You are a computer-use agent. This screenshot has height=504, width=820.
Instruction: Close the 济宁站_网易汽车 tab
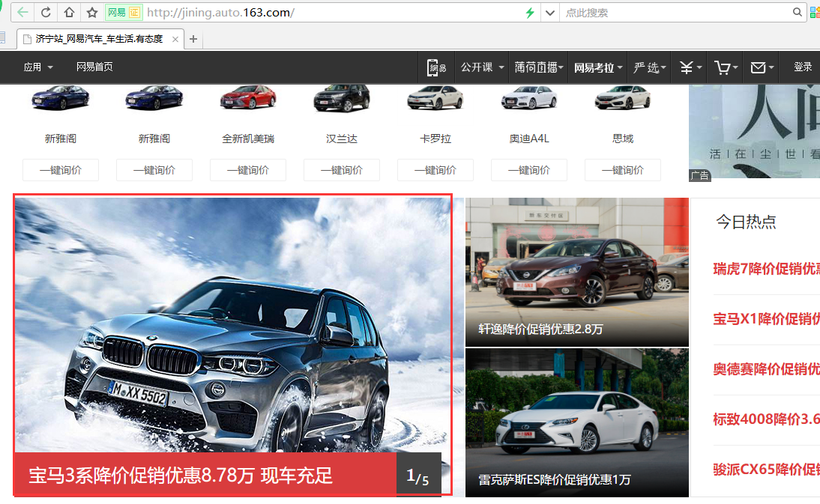click(x=175, y=39)
